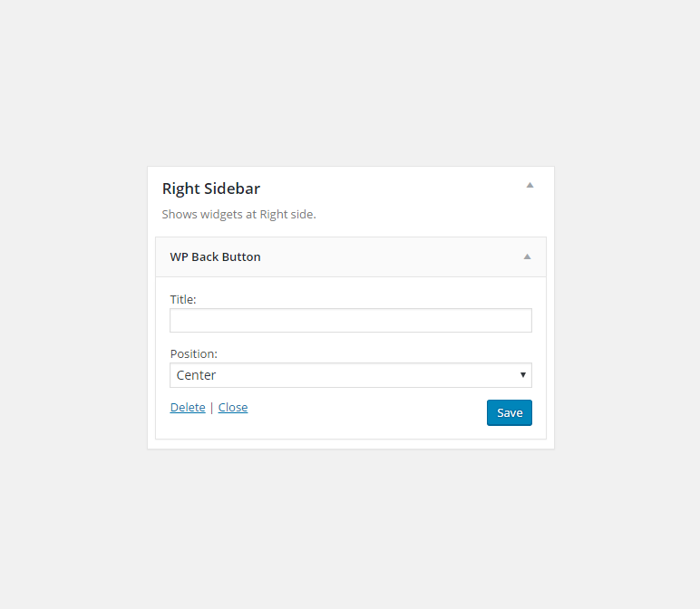Viewport: 700px width, 609px height.
Task: Select the Center value in Position box
Action: (197, 375)
